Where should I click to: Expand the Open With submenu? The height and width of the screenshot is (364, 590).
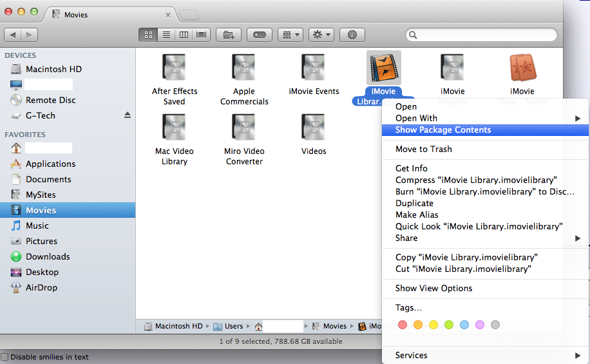tap(485, 118)
